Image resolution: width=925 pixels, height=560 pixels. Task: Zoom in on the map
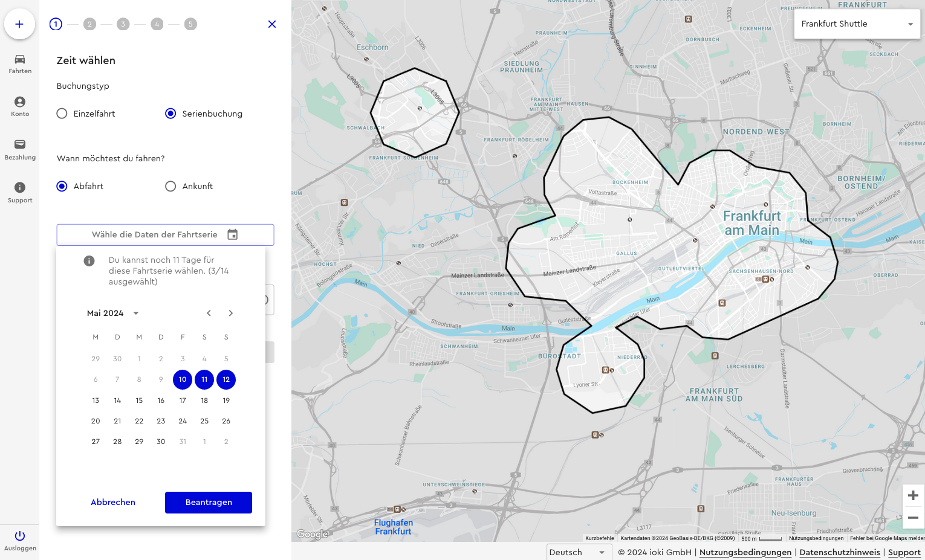[x=913, y=495]
